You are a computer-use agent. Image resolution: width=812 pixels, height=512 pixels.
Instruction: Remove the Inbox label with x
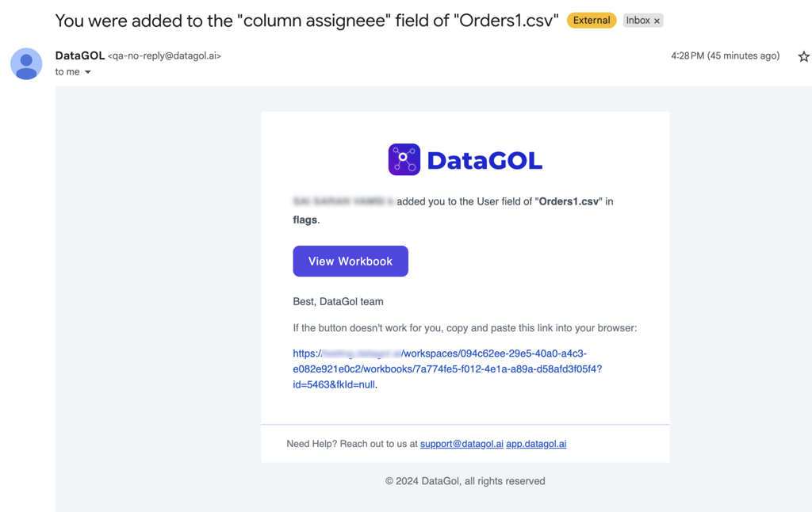point(657,21)
